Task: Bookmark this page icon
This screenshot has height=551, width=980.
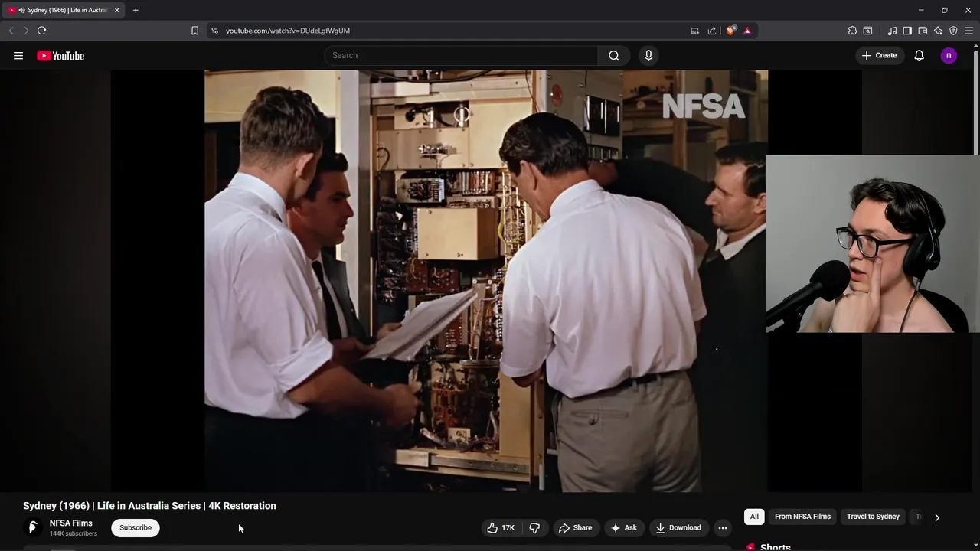Action: pyautogui.click(x=194, y=31)
